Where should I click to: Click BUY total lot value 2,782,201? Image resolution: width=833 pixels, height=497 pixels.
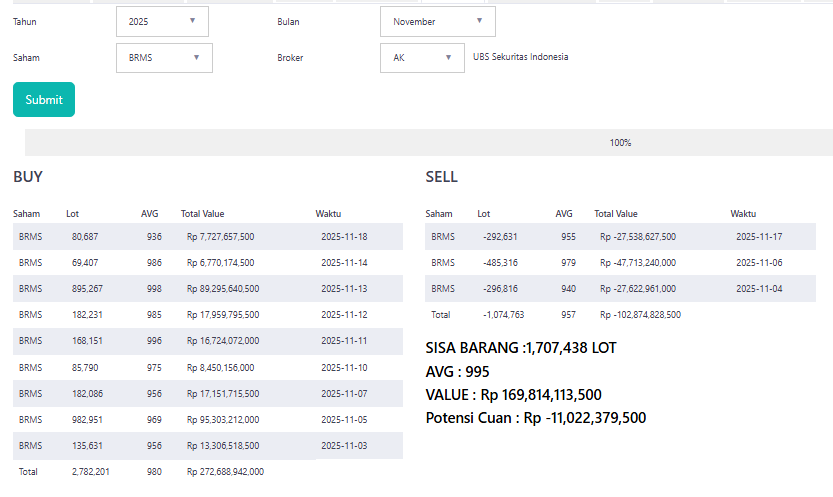(91, 470)
